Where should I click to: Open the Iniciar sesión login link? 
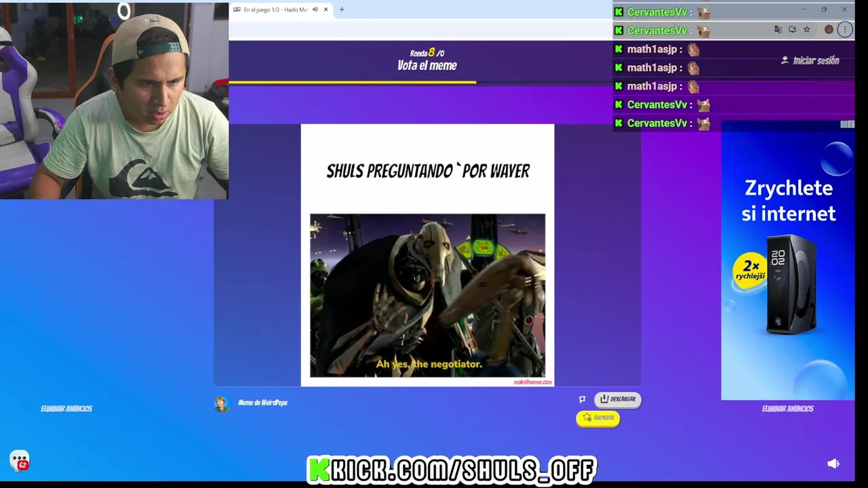(x=816, y=61)
